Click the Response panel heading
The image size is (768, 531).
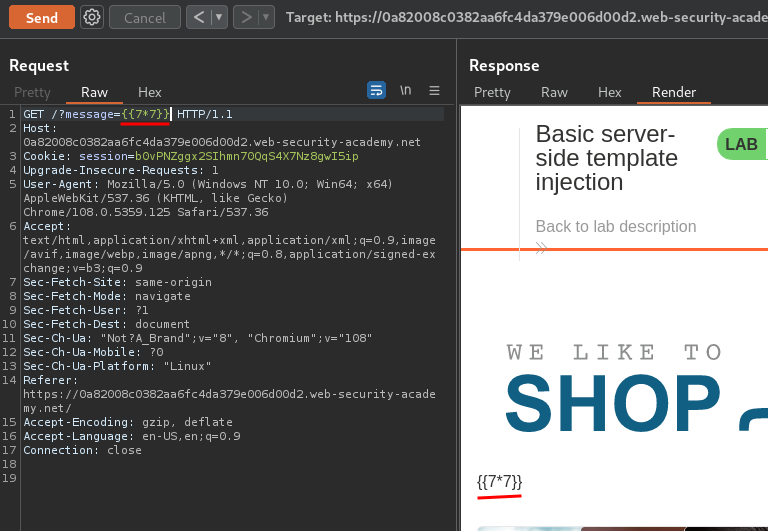click(504, 66)
